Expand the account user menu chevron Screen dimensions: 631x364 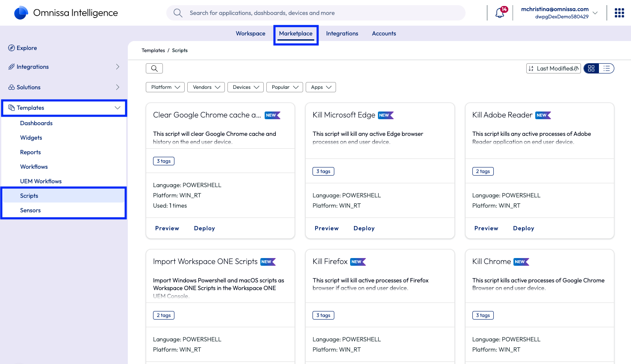tap(595, 13)
